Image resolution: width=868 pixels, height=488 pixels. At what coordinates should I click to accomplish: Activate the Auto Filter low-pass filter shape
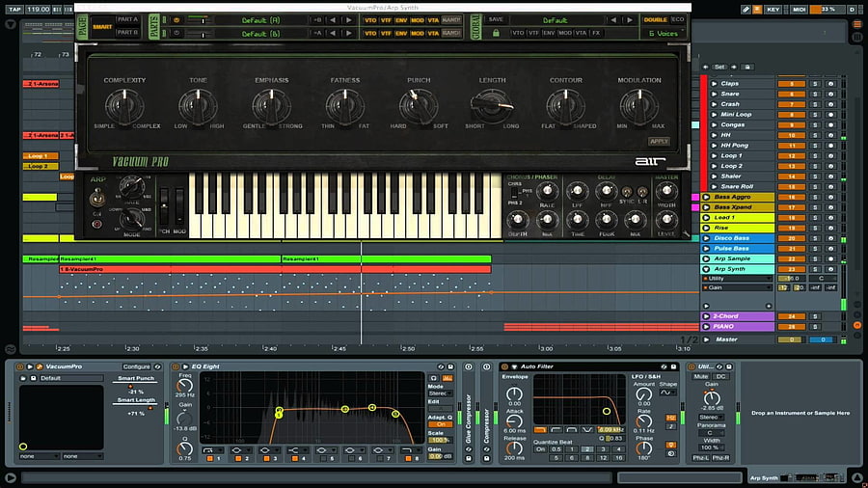coord(540,430)
